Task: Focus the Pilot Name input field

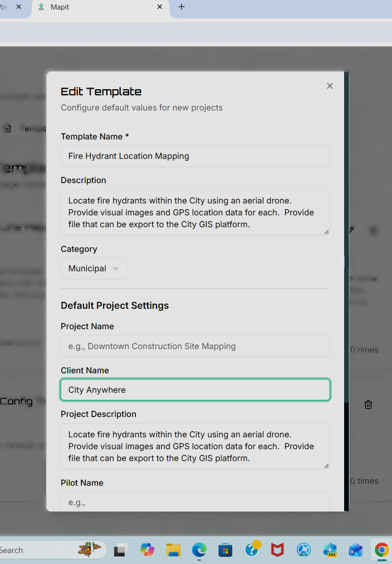Action: (195, 502)
